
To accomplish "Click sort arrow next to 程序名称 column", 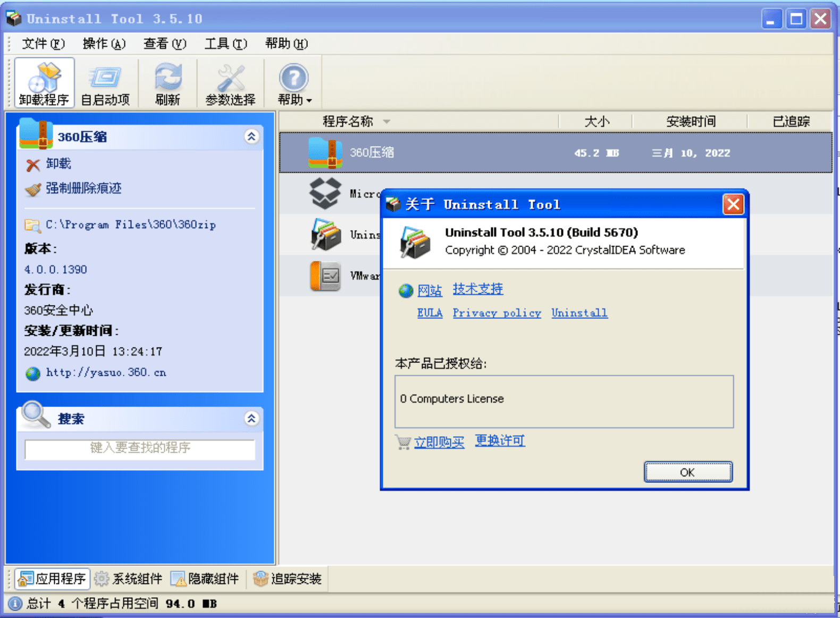I will pyautogui.click(x=387, y=122).
